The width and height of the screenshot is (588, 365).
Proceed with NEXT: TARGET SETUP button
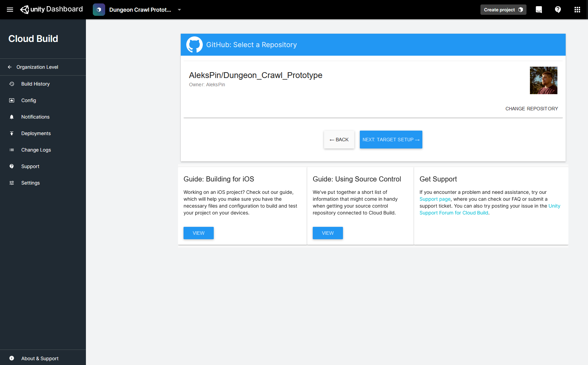pos(391,140)
